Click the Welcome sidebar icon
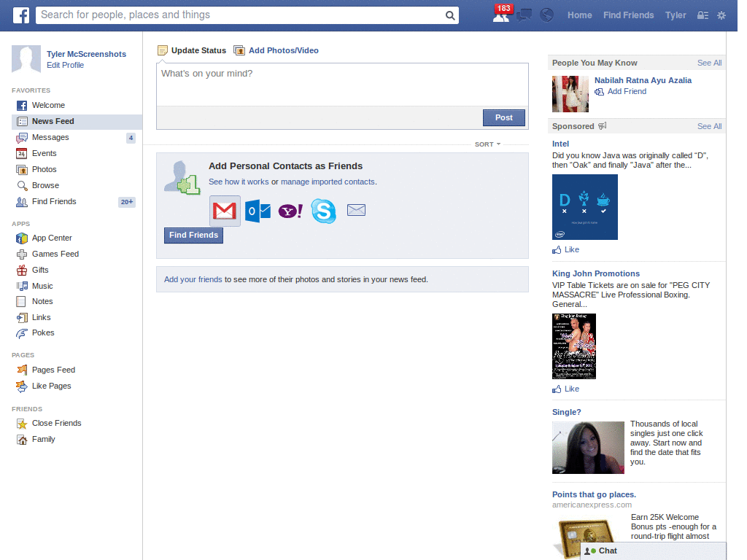This screenshot has height=560, width=747. 21,105
